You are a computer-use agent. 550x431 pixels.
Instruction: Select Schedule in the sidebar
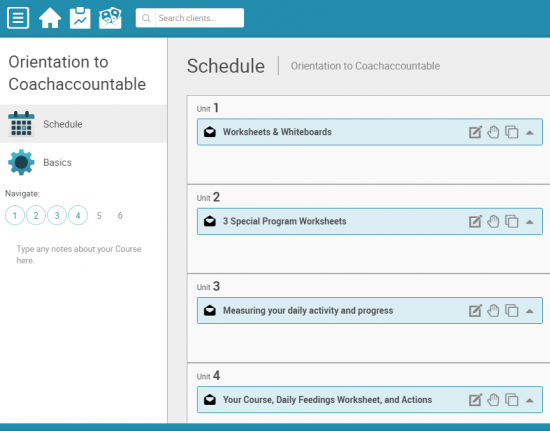click(83, 124)
